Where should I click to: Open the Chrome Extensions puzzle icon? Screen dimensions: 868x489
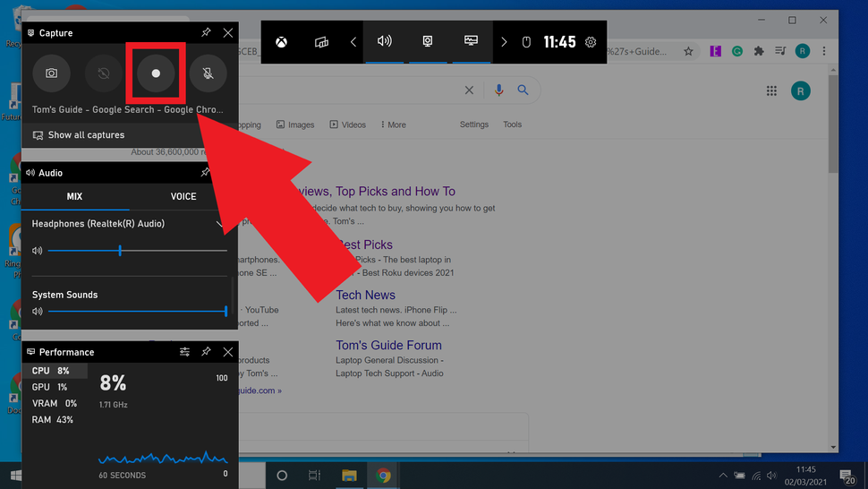coord(759,51)
